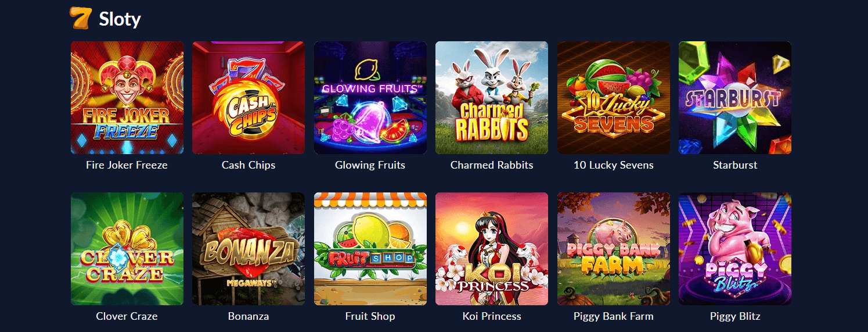The width and height of the screenshot is (868, 332).
Task: Open the Starburst slot thumbnail
Action: point(735,98)
